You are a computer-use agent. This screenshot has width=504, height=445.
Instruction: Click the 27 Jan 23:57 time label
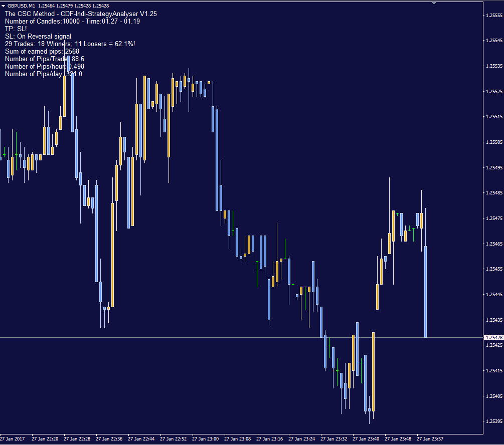pyautogui.click(x=430, y=438)
